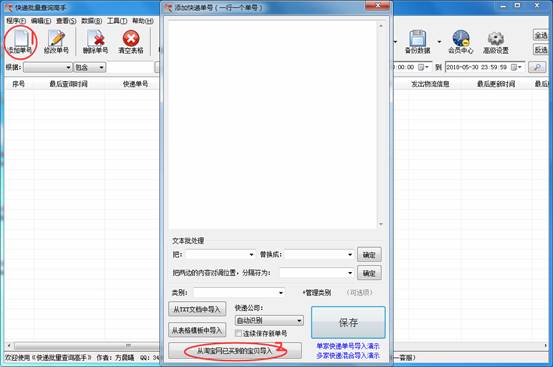Open the 程序(F) menu
Screen dimensions: 553x367
(16, 21)
